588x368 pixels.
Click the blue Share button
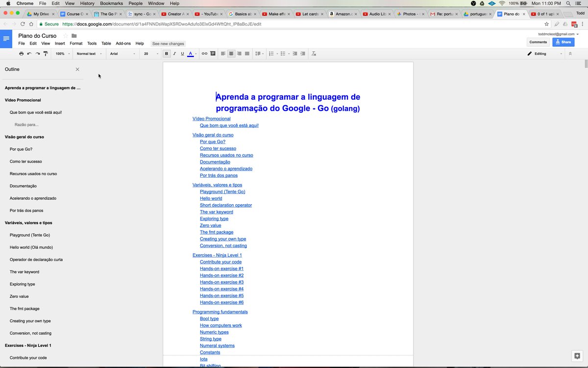pyautogui.click(x=563, y=42)
